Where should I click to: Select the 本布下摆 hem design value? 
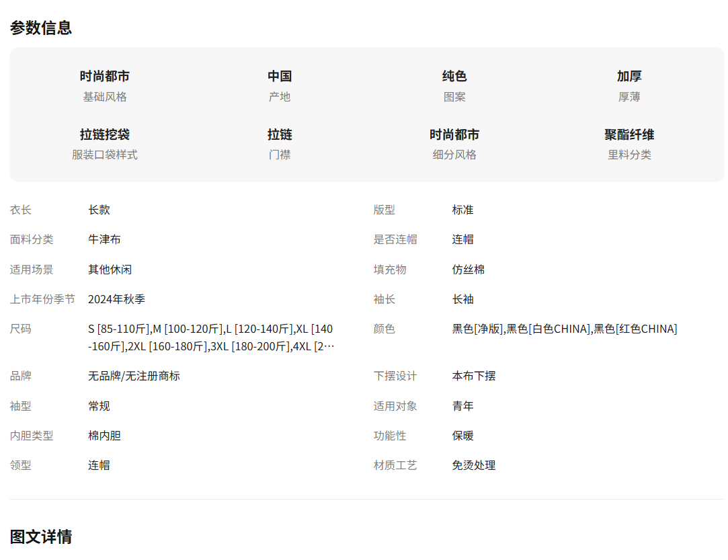click(473, 376)
